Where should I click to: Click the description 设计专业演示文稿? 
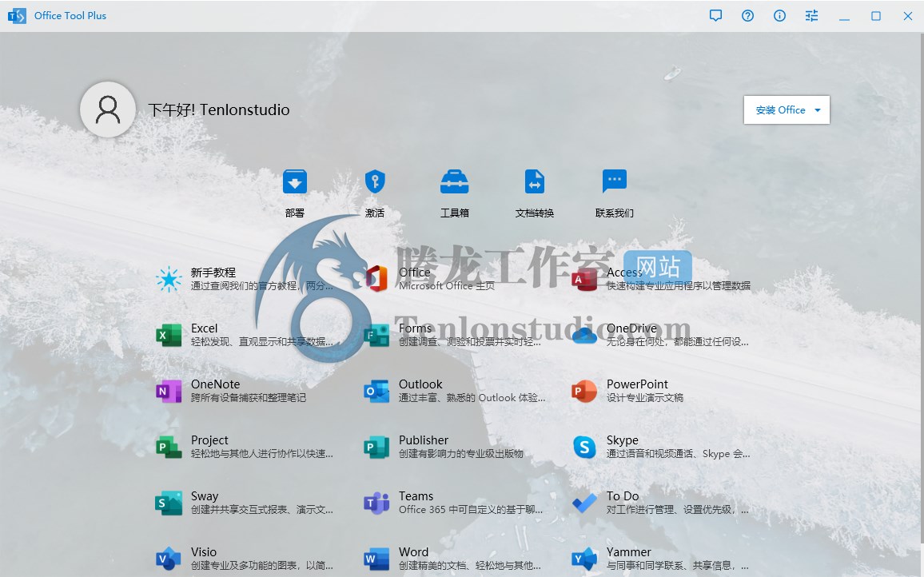point(645,398)
